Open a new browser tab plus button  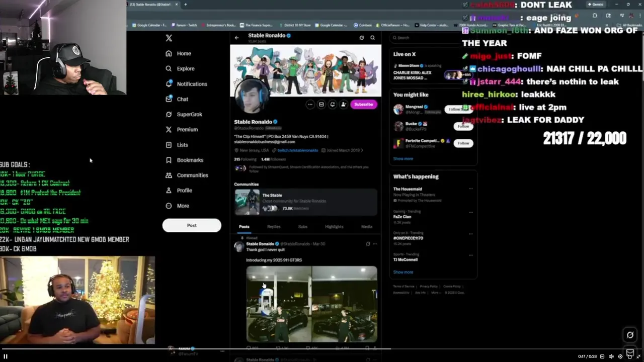(x=185, y=5)
